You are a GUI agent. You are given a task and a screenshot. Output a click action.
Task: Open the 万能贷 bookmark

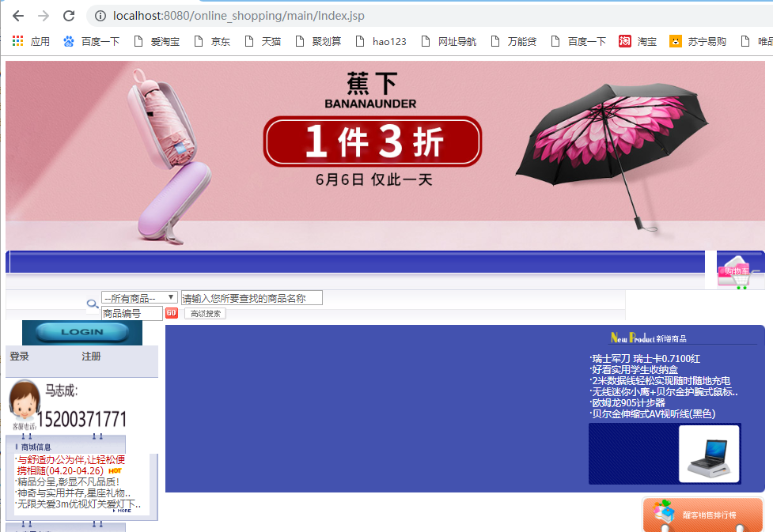(513, 41)
